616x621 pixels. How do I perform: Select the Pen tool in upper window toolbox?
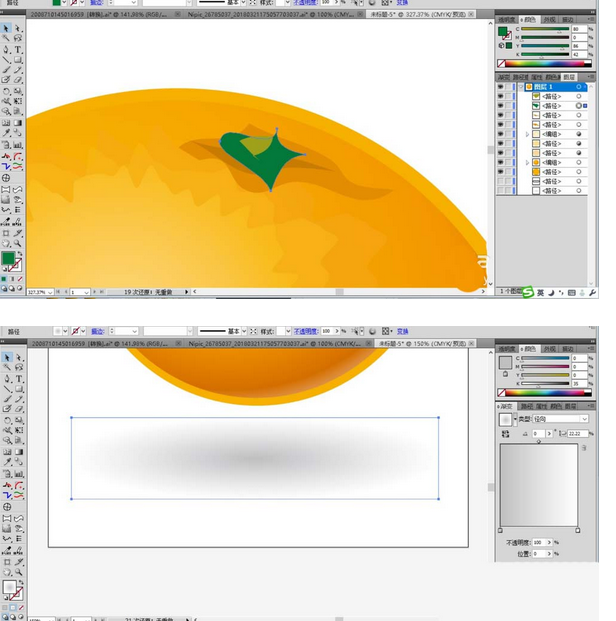click(6, 50)
